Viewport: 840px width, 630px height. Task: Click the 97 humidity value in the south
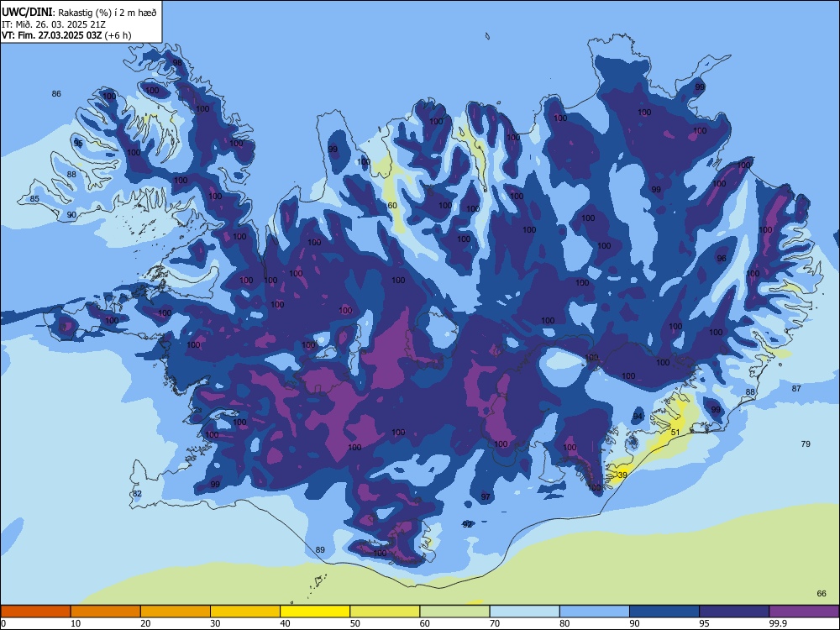tap(486, 496)
